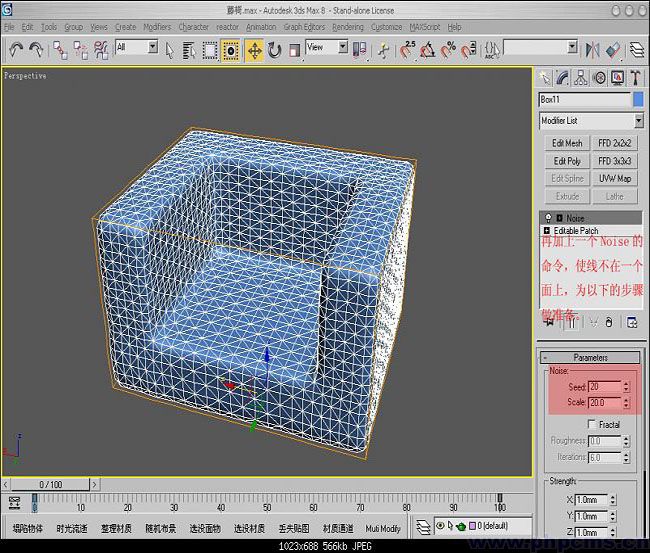Open Layer Manager from the main toolbar
The height and width of the screenshot is (553, 650).
[x=637, y=51]
